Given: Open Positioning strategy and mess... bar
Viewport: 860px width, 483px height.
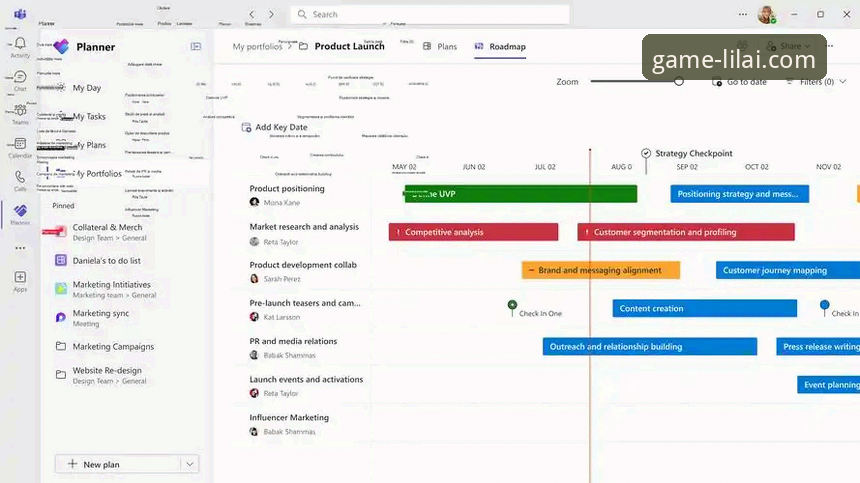Looking at the screenshot, I should click(739, 194).
